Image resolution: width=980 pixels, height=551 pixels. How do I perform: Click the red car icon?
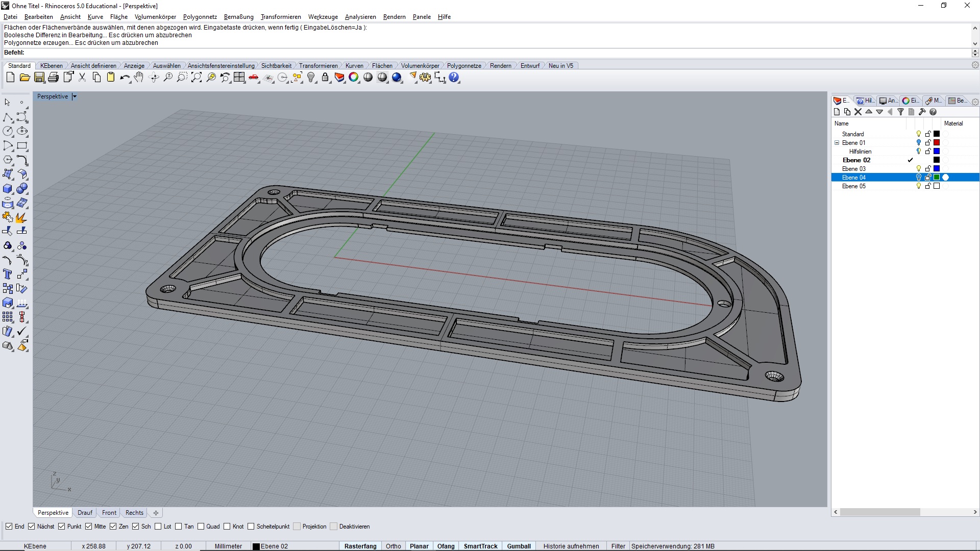tap(254, 78)
